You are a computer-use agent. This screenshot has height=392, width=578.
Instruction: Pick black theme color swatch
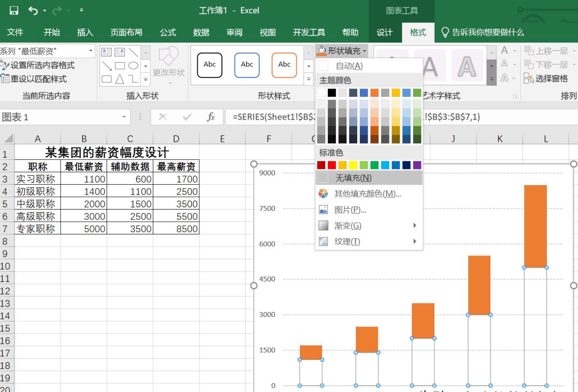click(x=332, y=93)
